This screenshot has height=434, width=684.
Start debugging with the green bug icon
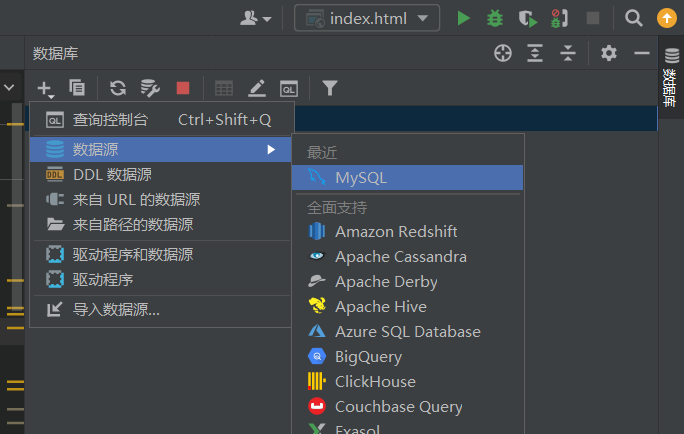495,18
